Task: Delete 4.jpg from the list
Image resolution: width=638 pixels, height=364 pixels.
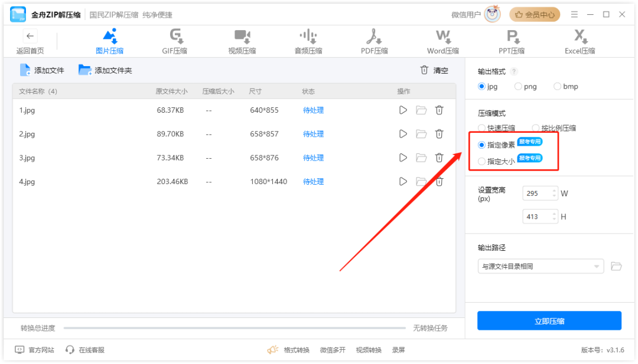Action: tap(439, 182)
